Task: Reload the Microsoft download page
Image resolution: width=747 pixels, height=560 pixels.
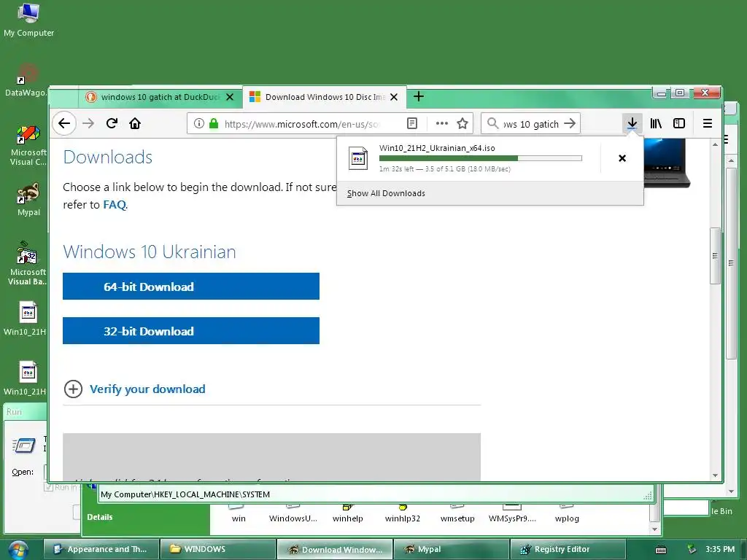Action: click(x=112, y=124)
